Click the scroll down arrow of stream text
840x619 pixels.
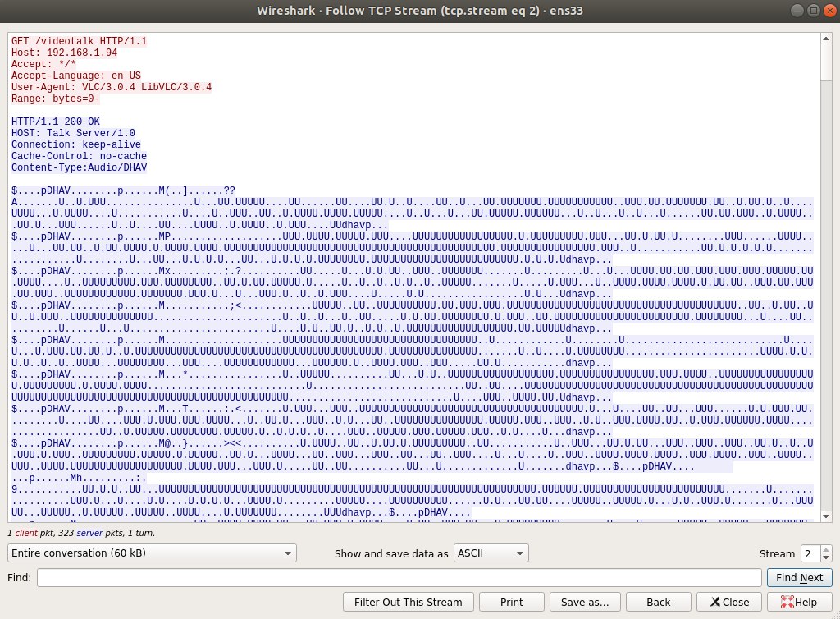[825, 516]
